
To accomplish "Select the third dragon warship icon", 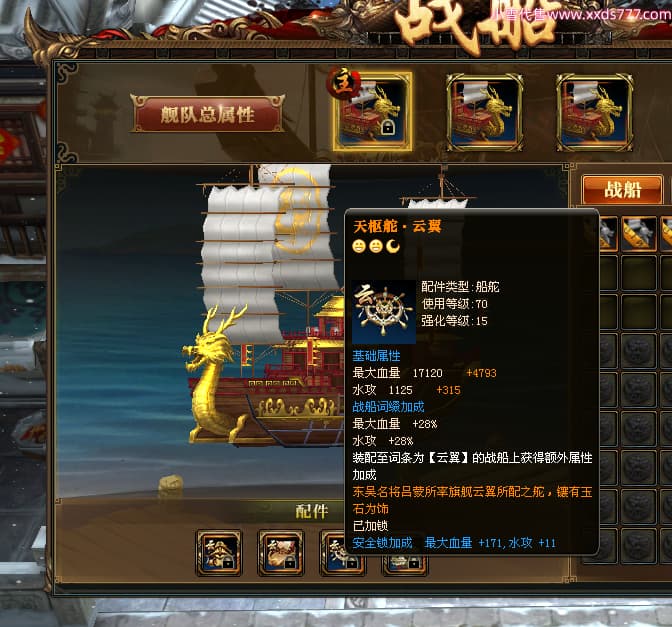I will pos(594,112).
